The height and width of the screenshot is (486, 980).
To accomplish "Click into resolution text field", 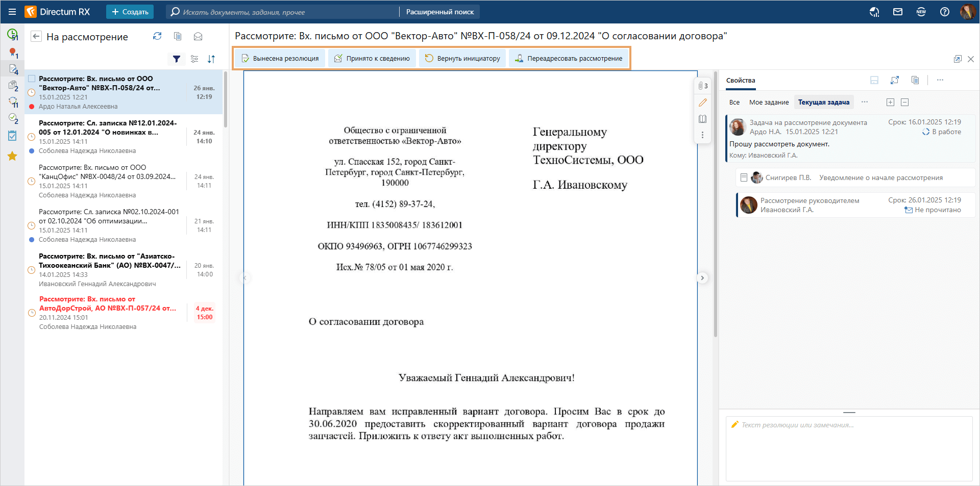I will pos(849,449).
